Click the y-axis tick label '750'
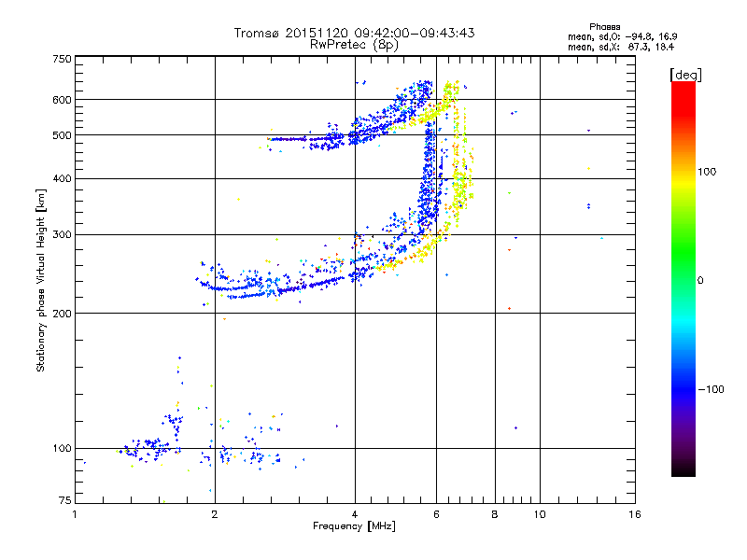The height and width of the screenshot is (560, 747). pyautogui.click(x=62, y=59)
